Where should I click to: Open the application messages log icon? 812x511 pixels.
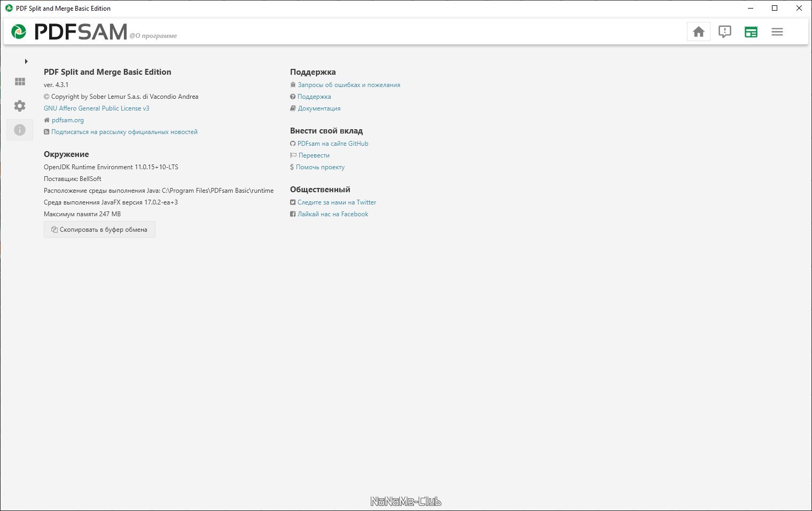tap(724, 32)
